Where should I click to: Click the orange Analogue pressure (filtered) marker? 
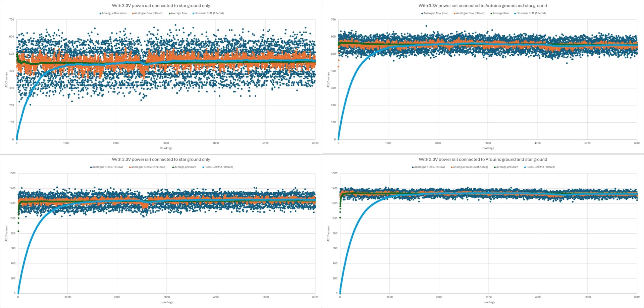click(129, 167)
